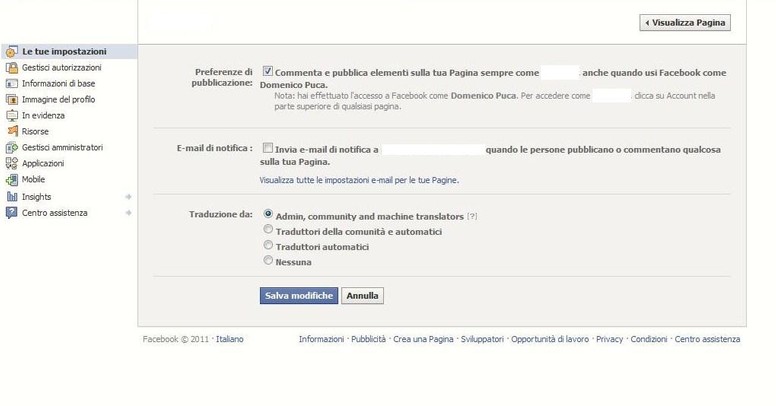Viewport: 776px width, 406px height.
Task: Click the 'Applicazioni' sidebar icon
Action: coord(11,163)
